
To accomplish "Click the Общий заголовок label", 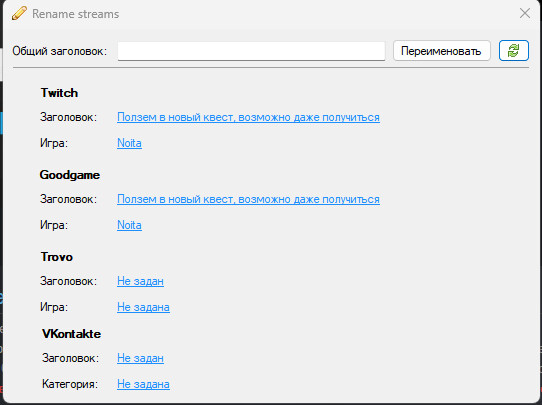I will (x=59, y=51).
